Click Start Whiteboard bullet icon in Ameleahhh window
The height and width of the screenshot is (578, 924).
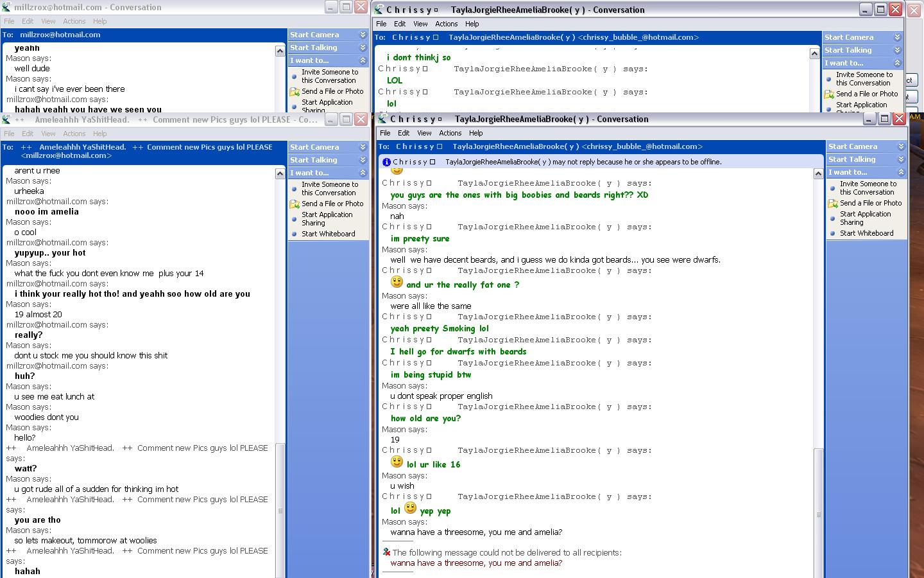click(295, 234)
